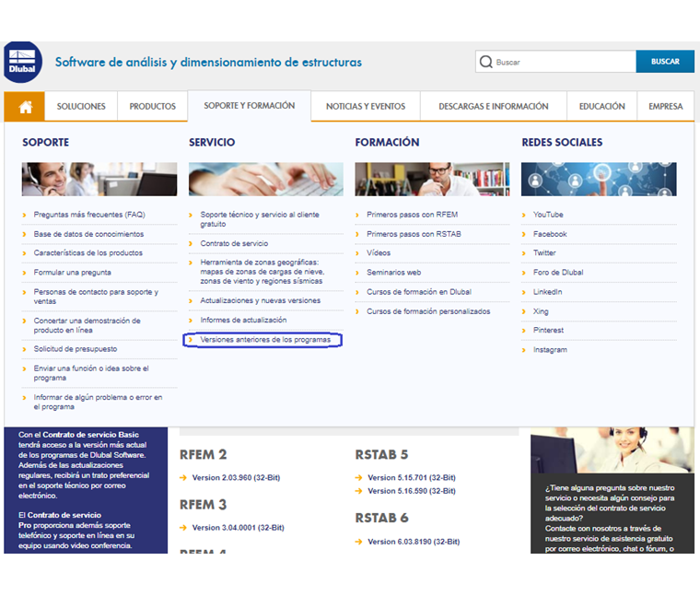The image size is (700, 596).
Task: Open the SOLUCIONES menu
Action: pyautogui.click(x=81, y=106)
